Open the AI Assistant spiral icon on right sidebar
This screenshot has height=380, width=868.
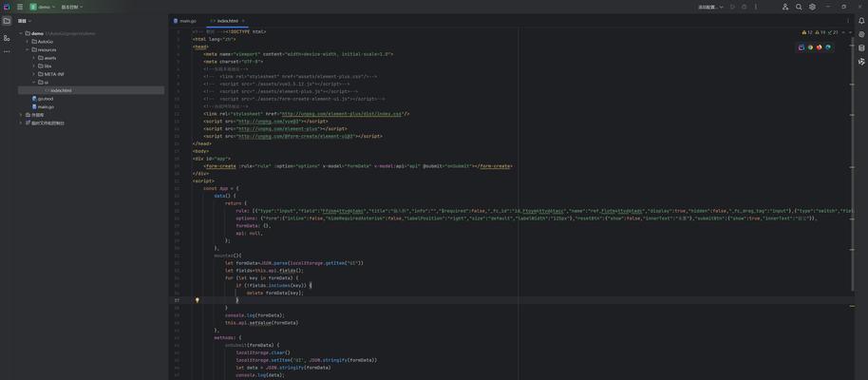point(862,34)
